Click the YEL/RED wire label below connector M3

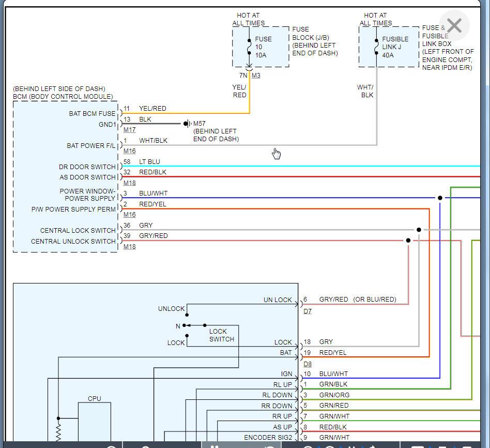239,91
